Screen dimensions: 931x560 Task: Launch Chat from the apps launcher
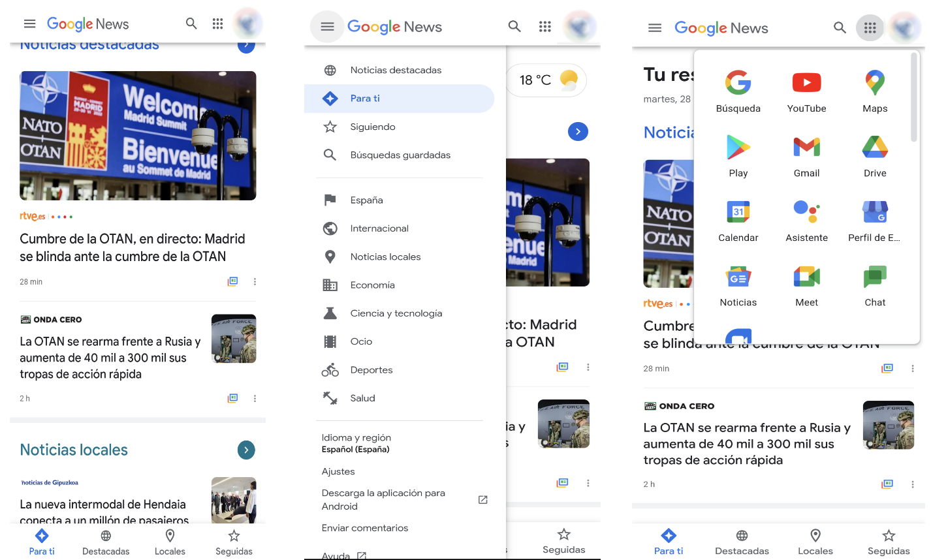875,285
